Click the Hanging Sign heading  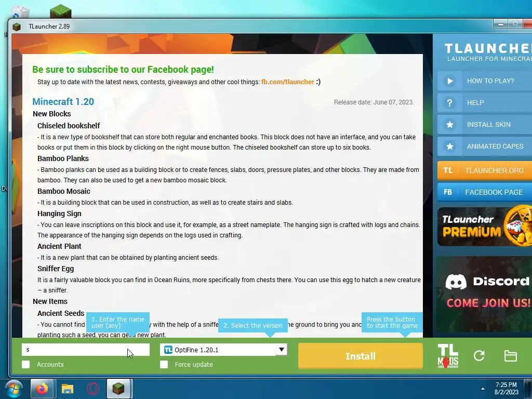tap(59, 214)
